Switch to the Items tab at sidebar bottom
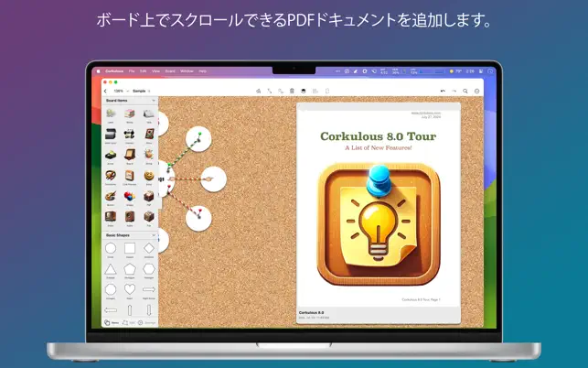This screenshot has height=368, width=588. point(111,322)
